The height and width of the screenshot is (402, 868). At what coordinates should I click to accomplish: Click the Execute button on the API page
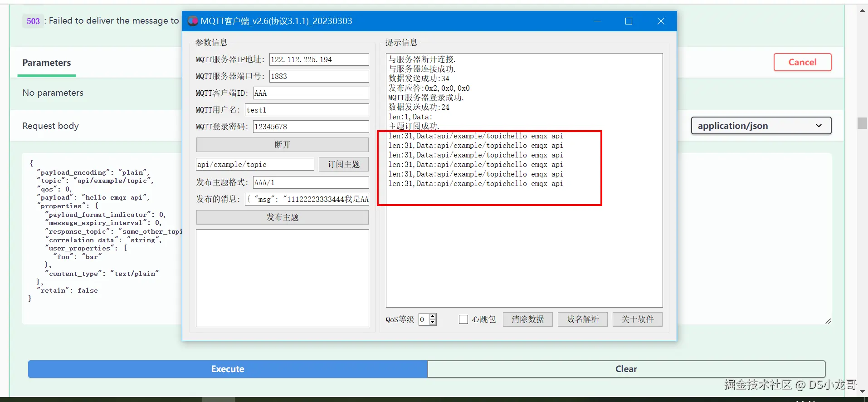(x=228, y=369)
